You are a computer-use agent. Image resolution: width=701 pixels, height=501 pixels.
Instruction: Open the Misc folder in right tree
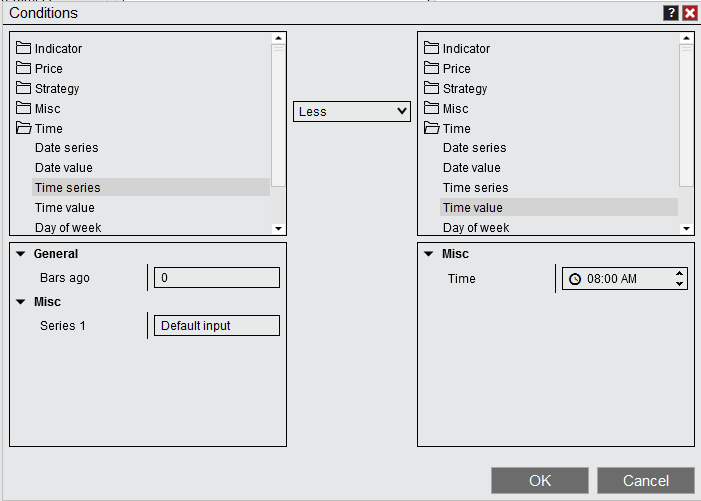click(446, 109)
